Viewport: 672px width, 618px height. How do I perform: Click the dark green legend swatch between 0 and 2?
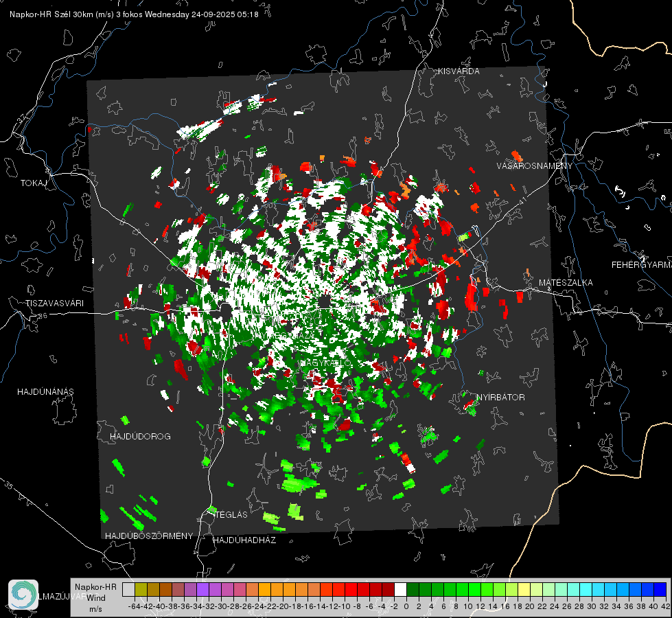coord(413,590)
